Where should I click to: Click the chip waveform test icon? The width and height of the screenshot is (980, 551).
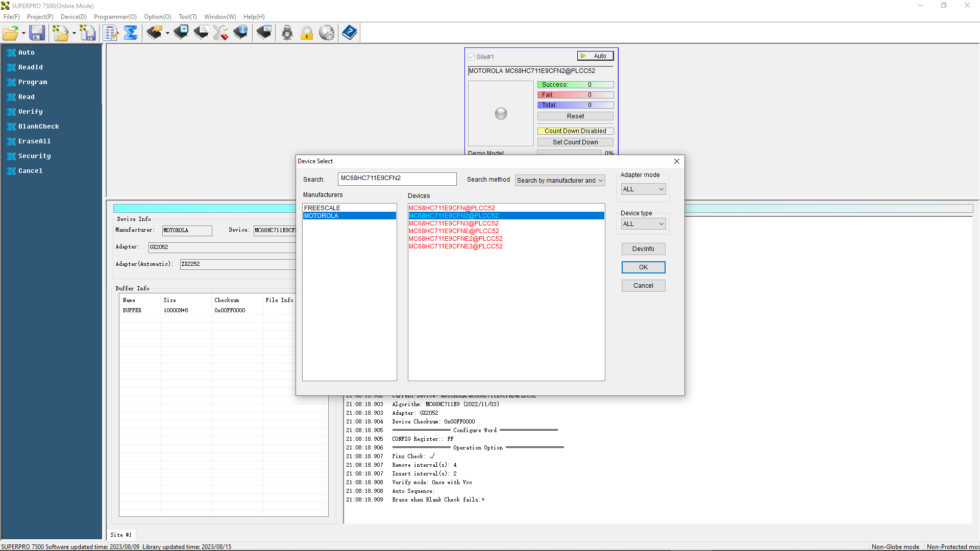[x=264, y=33]
